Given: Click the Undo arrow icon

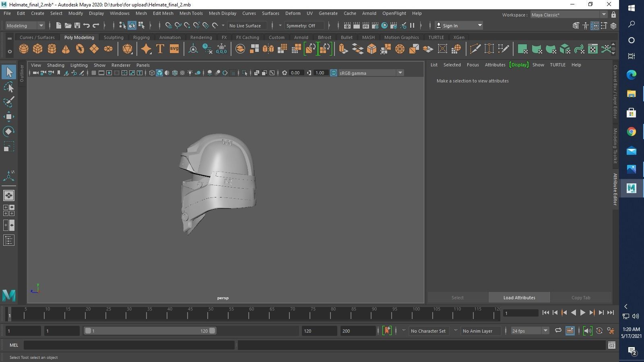Looking at the screenshot, I should coord(87,26).
